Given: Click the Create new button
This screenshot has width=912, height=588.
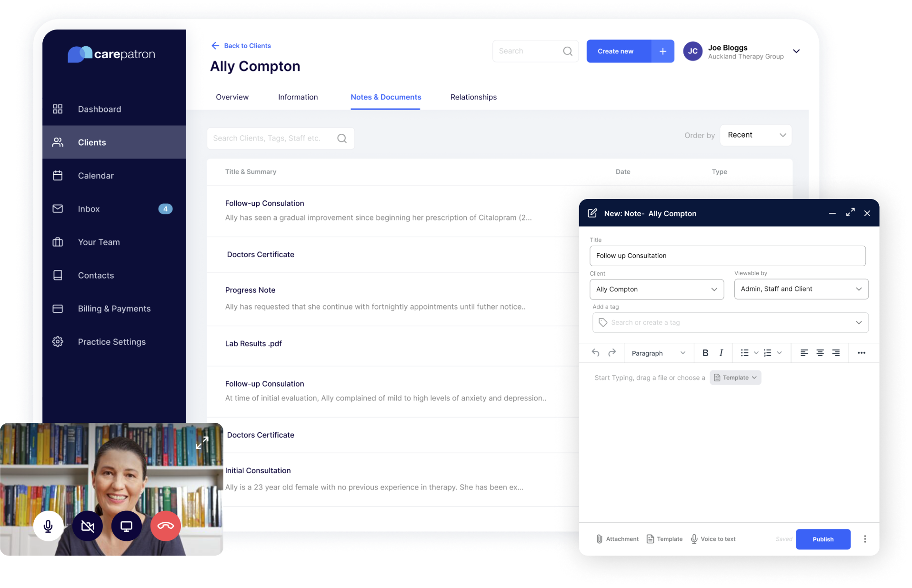Looking at the screenshot, I should pyautogui.click(x=619, y=51).
